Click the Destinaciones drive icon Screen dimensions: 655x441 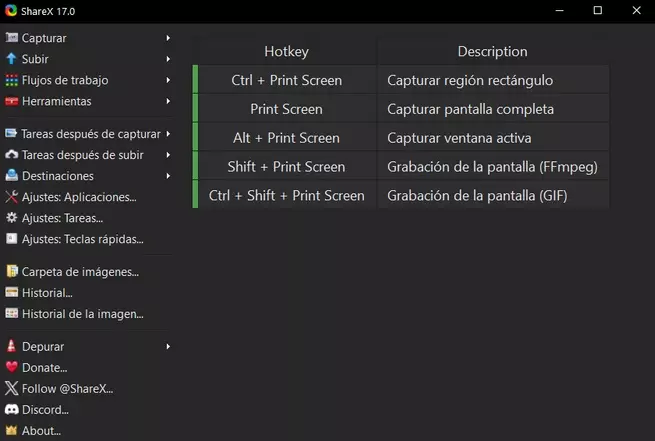11,175
